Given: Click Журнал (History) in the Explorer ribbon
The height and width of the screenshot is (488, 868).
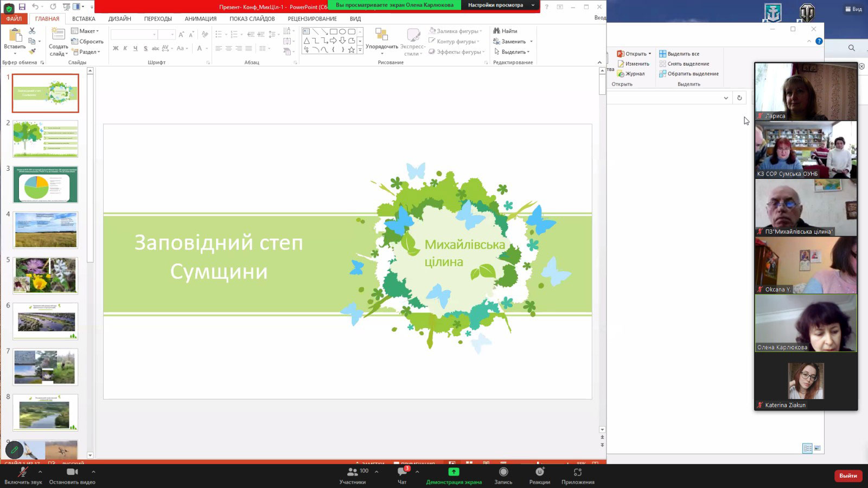Looking at the screenshot, I should (631, 74).
